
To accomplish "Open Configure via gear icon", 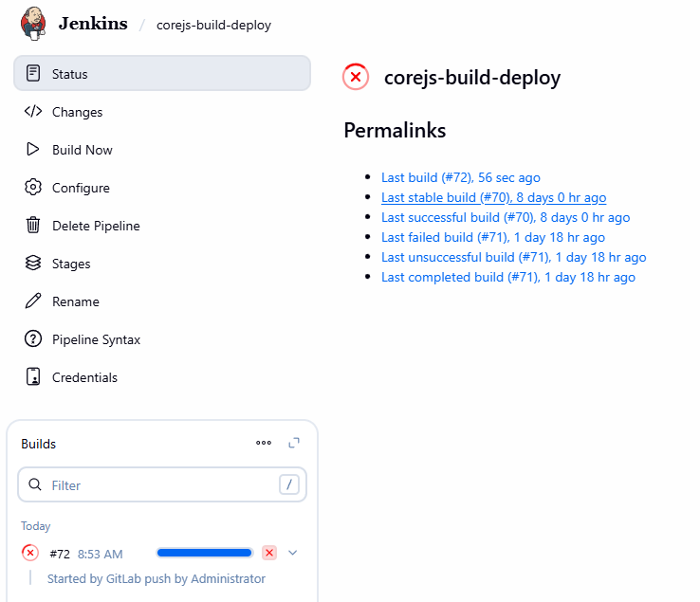I will pyautogui.click(x=33, y=188).
